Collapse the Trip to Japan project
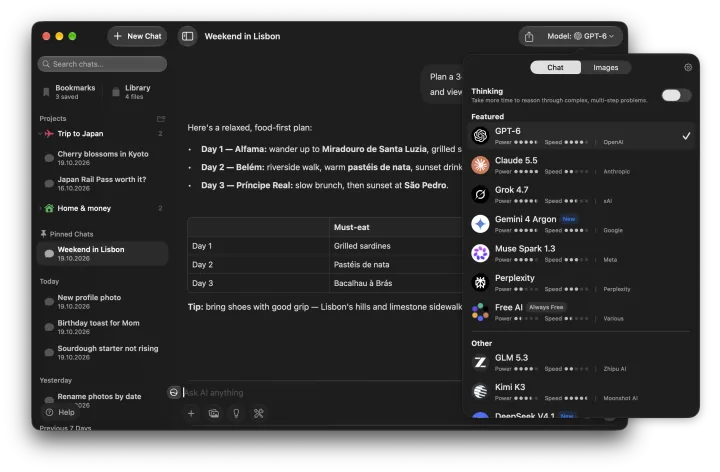 40,134
